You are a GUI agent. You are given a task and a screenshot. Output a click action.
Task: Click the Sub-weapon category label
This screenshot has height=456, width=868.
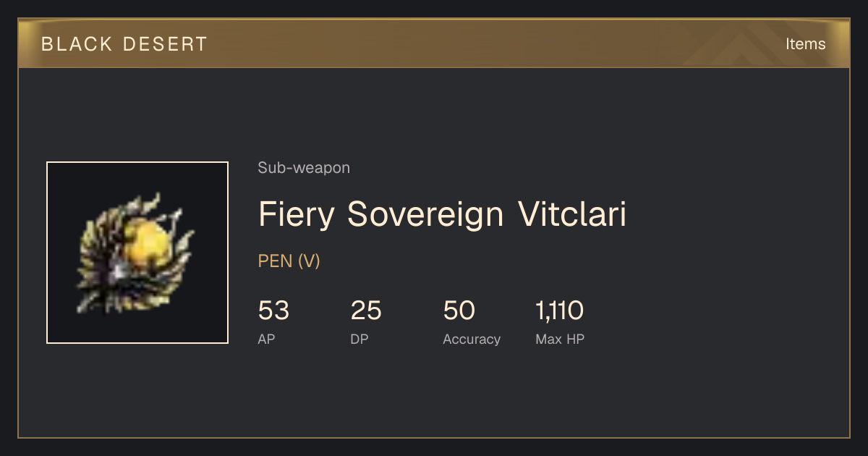tap(304, 168)
